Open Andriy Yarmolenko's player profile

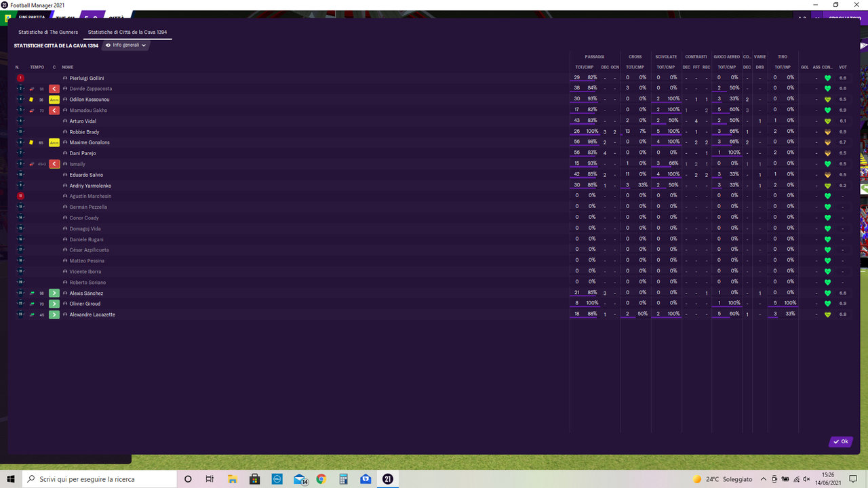91,186
